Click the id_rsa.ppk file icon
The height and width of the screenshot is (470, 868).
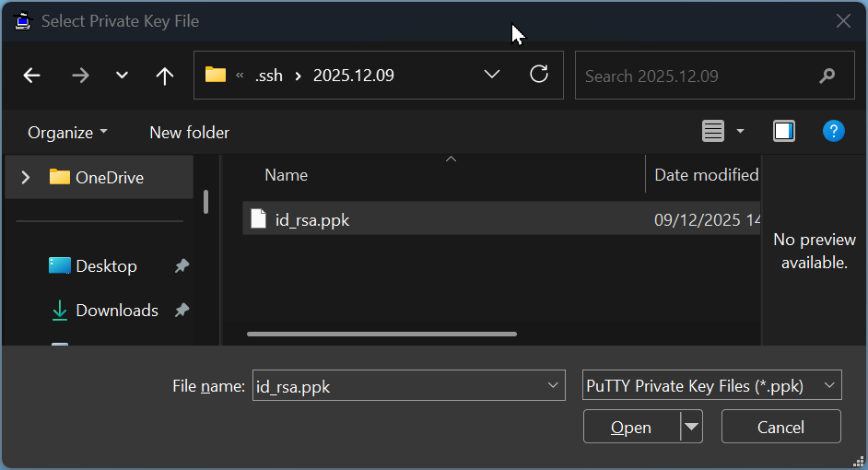pyautogui.click(x=259, y=219)
